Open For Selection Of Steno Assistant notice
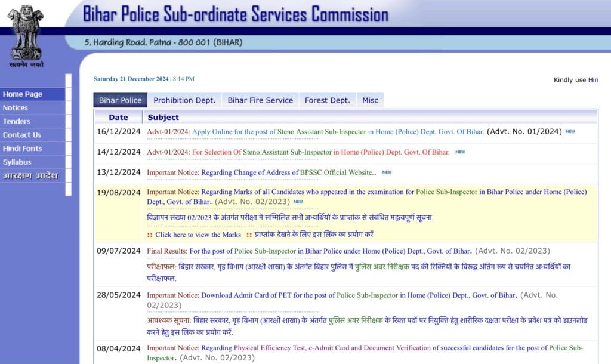Screen dimensions: 611x364 [298, 152]
